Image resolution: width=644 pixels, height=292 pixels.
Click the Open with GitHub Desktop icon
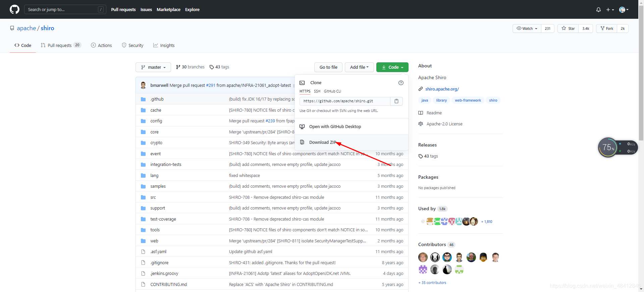click(x=302, y=126)
